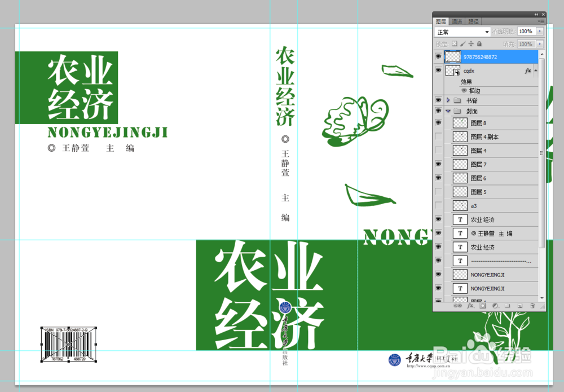Click add layer mask icon
564x392 pixels.
483,306
